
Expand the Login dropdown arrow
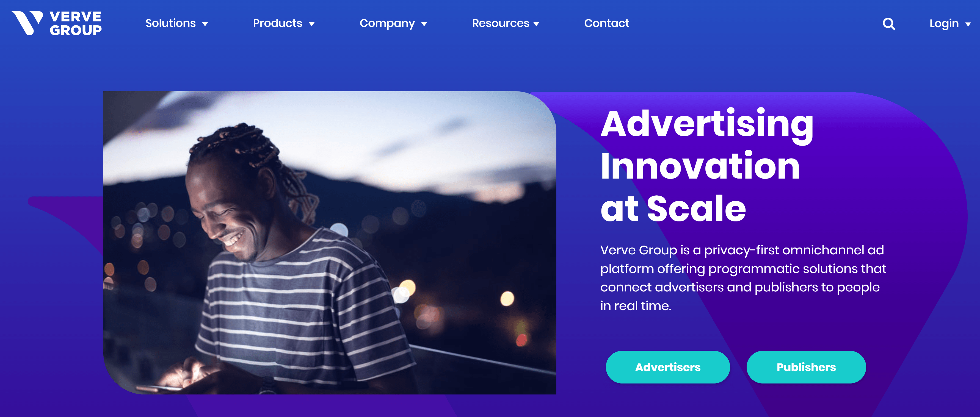(968, 24)
